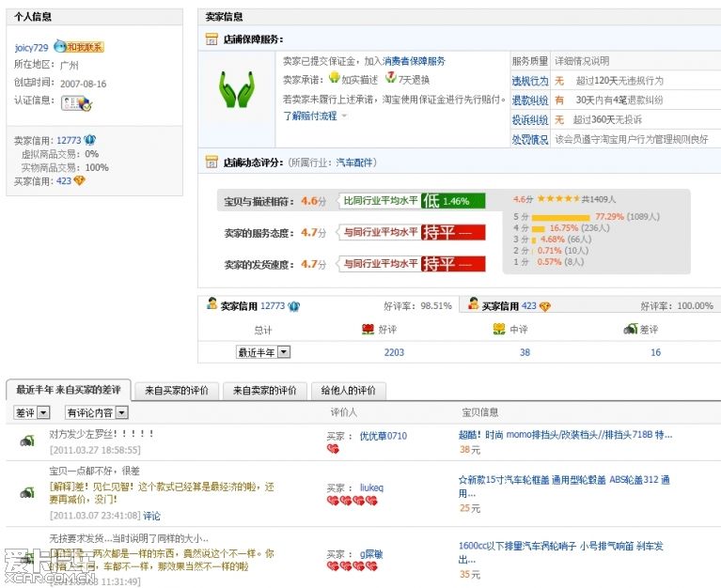Viewport: 721px width, 588px height.
Task: Click the shop icon beside 店铺保障服务
Action: pos(212,39)
